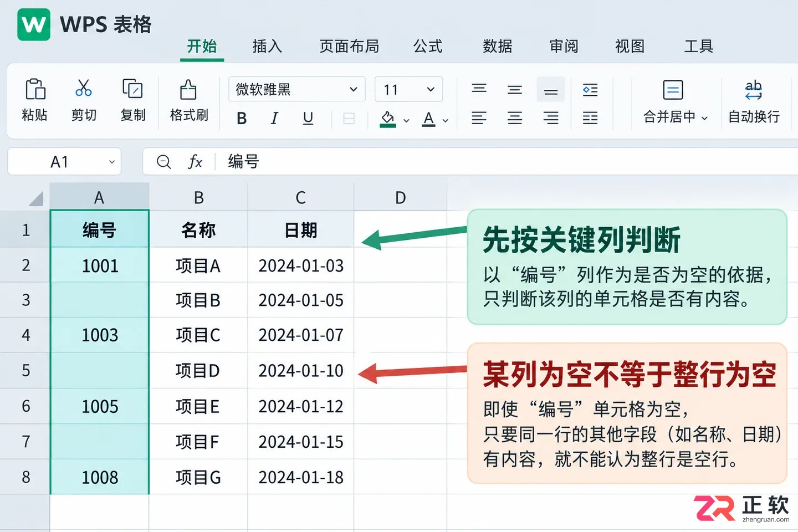
Task: Toggle Auto Wrap (自动换行)
Action: tap(754, 101)
